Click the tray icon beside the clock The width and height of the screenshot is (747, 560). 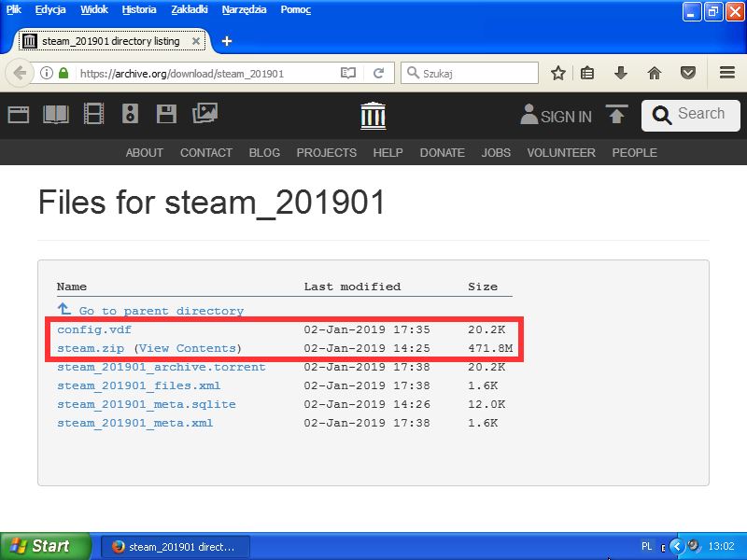[x=694, y=546]
